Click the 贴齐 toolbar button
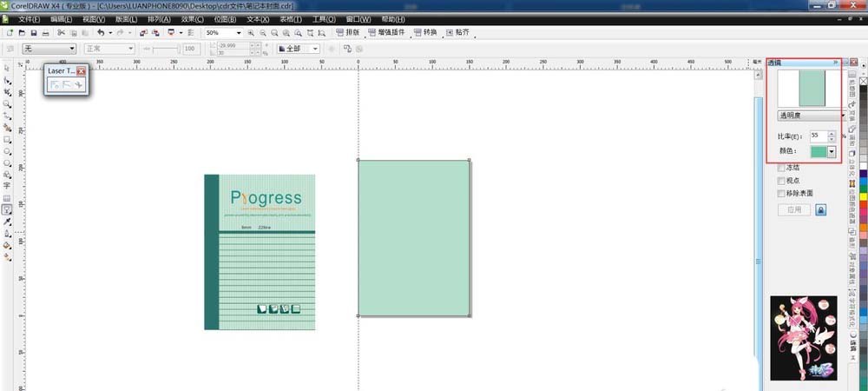The width and height of the screenshot is (868, 391). tap(457, 33)
